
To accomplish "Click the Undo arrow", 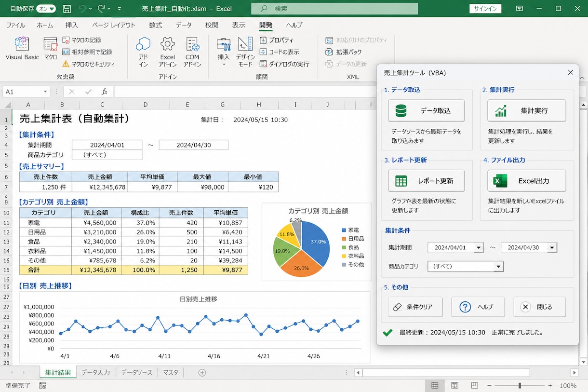I will [x=82, y=9].
